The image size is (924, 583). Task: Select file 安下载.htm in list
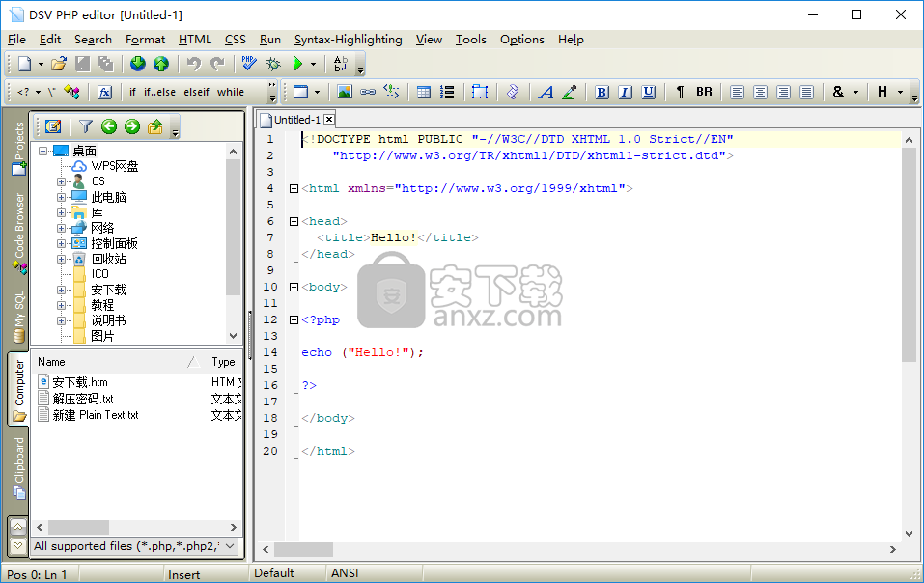[79, 382]
